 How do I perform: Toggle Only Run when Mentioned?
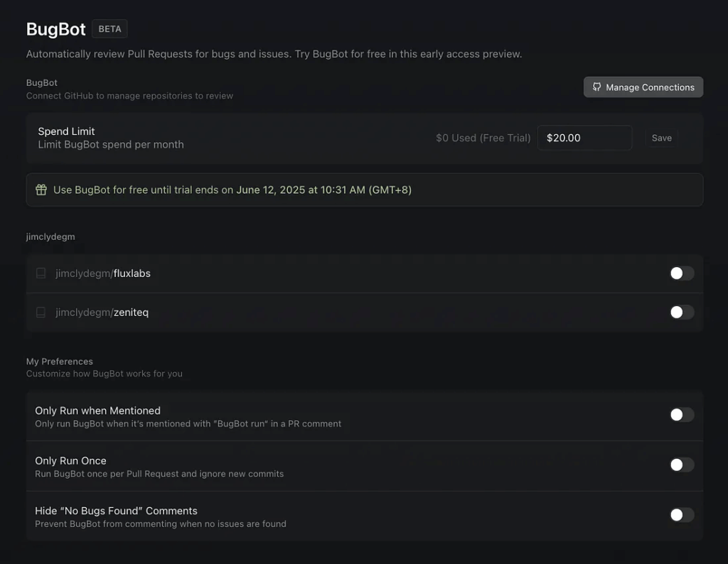coord(682,415)
